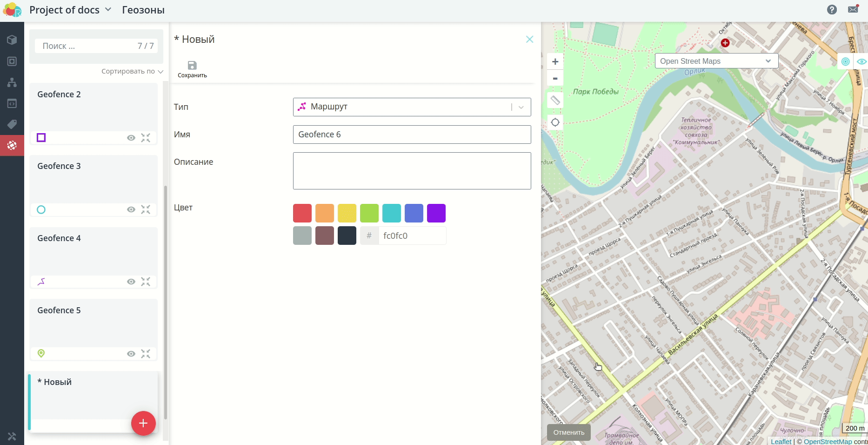Click the purple square icon of Geofence 2
This screenshot has height=445, width=868.
[41, 137]
